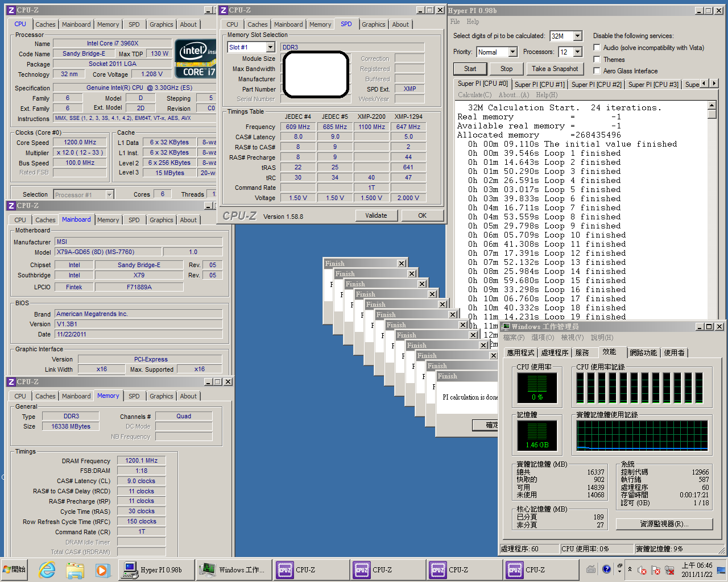The height and width of the screenshot is (582, 728).
Task: Click the Name field reading Intel Core i7 3960X
Action: pos(112,43)
